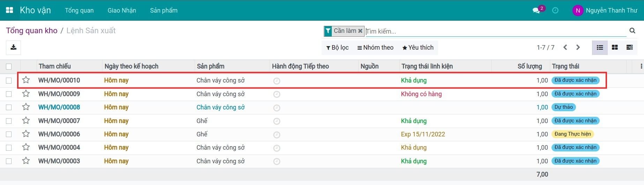Click the export download button
644x185 pixels.
[x=13, y=48]
